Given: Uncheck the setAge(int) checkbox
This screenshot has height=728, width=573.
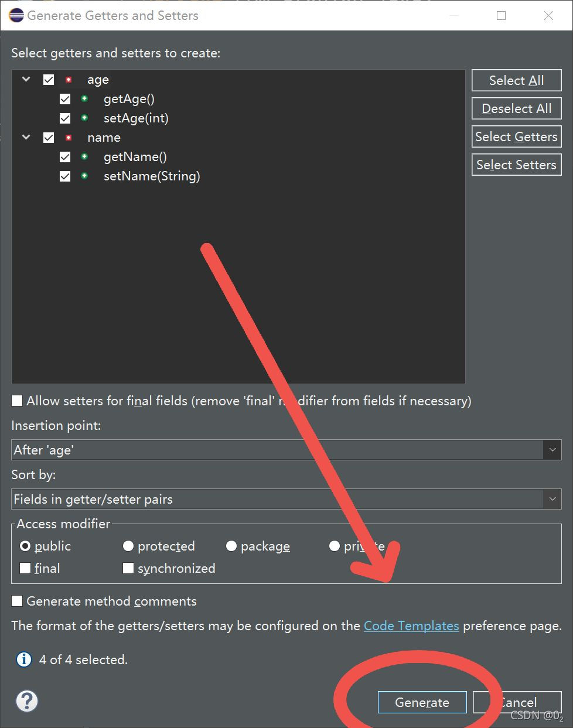Looking at the screenshot, I should point(64,118).
